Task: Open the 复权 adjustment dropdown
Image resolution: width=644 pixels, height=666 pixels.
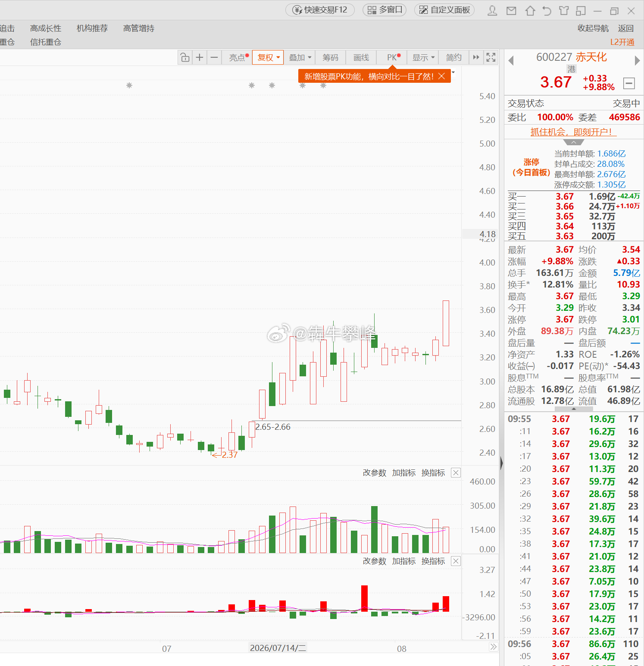Action: pos(268,57)
